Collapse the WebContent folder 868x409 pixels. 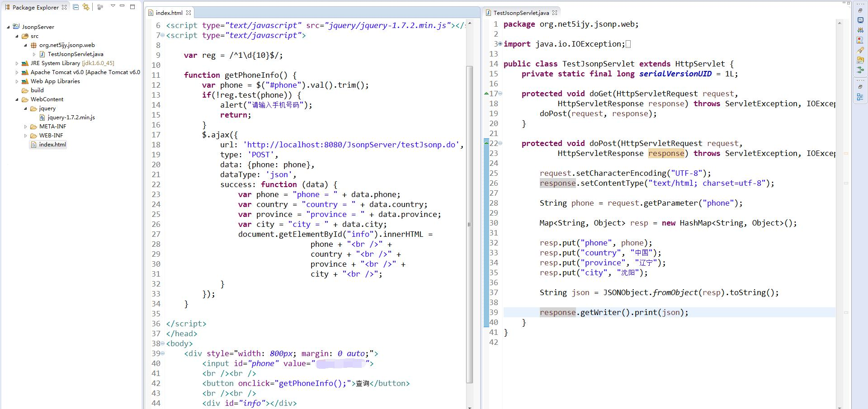(x=17, y=99)
